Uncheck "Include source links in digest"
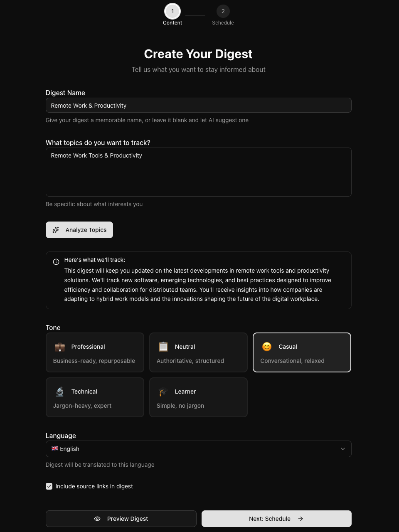Image resolution: width=399 pixels, height=532 pixels. click(x=49, y=486)
